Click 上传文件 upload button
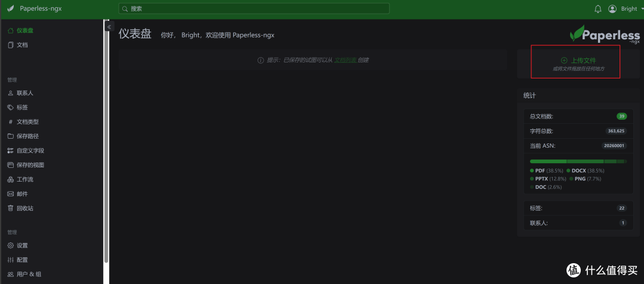 pyautogui.click(x=578, y=60)
